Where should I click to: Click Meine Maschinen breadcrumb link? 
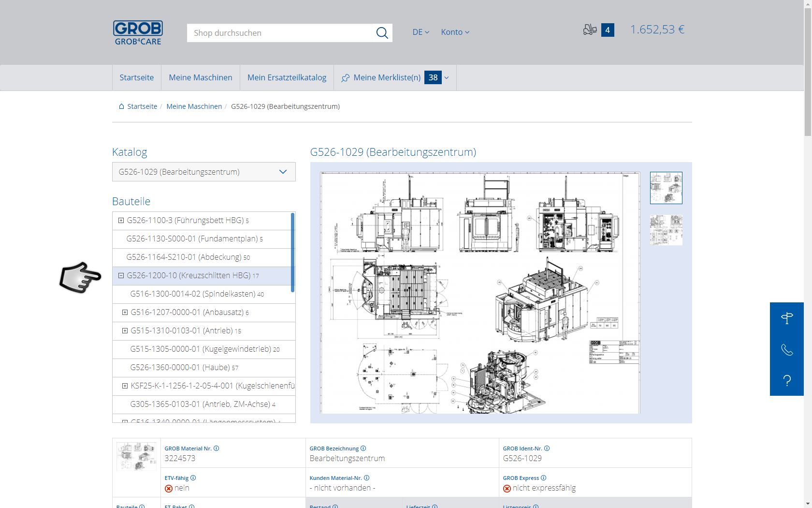194,106
